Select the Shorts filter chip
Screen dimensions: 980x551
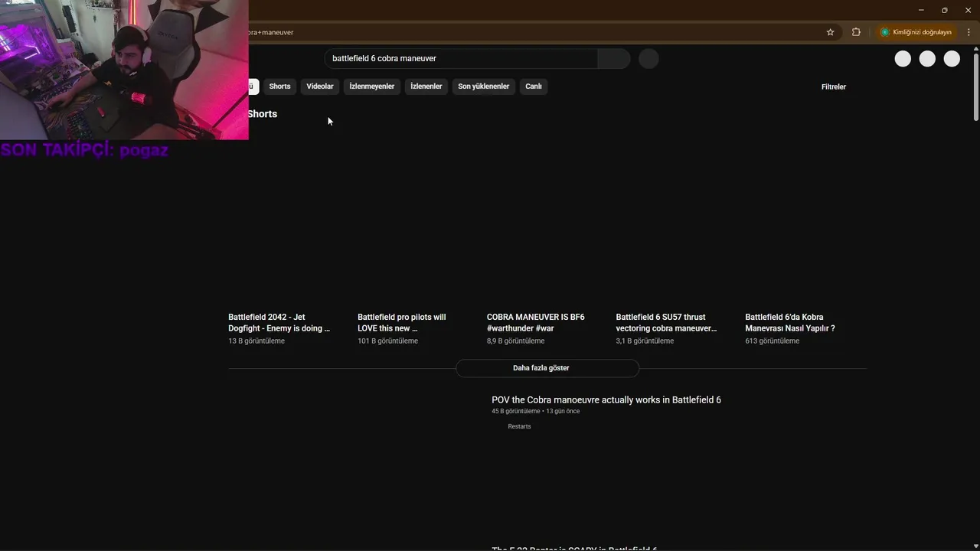pyautogui.click(x=279, y=86)
